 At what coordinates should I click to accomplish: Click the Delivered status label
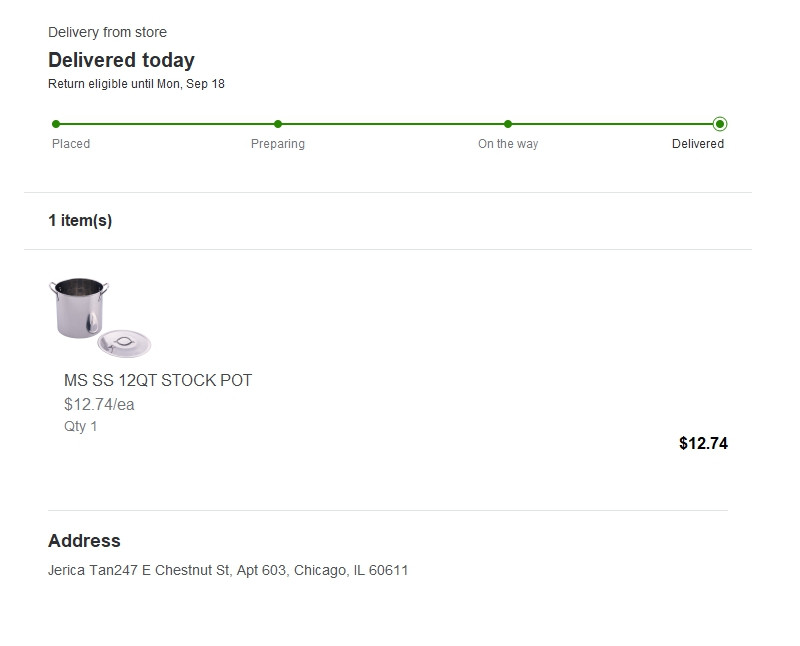(698, 144)
